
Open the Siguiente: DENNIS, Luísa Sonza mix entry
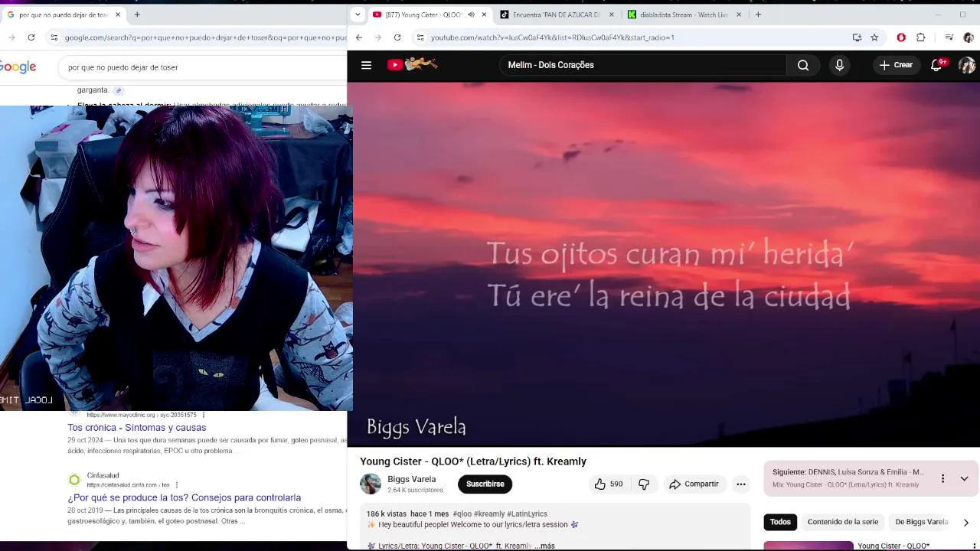coord(848,478)
